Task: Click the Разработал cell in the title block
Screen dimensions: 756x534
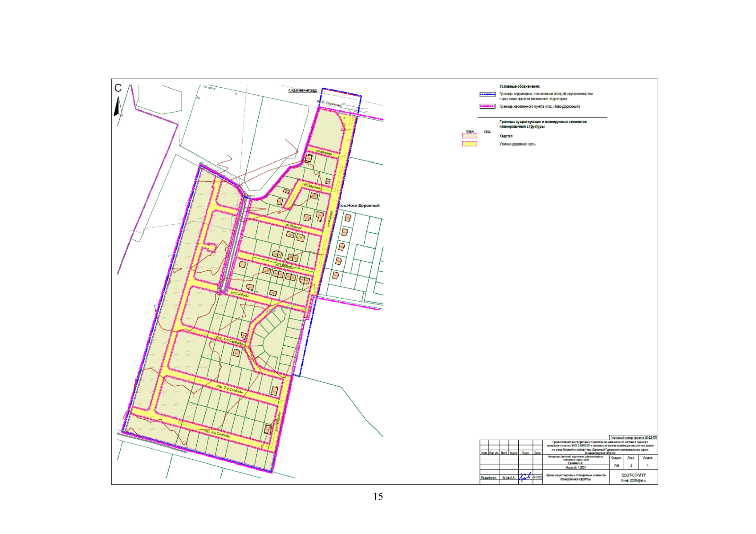Action: [x=489, y=478]
